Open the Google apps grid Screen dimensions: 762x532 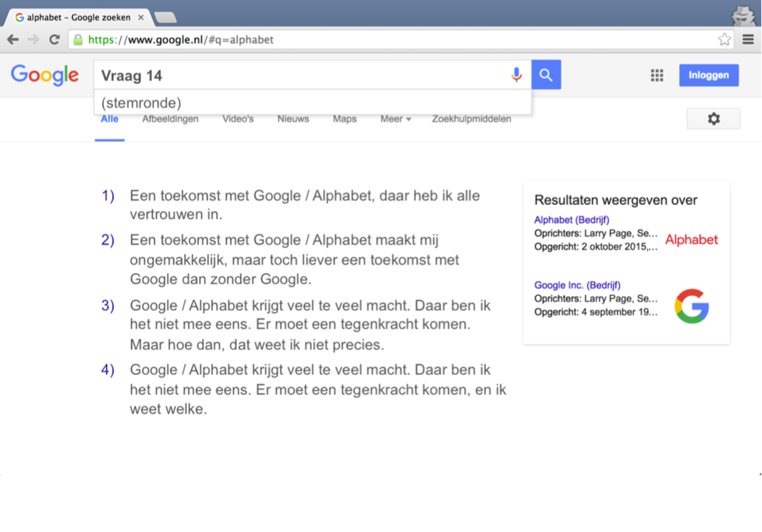tap(657, 76)
